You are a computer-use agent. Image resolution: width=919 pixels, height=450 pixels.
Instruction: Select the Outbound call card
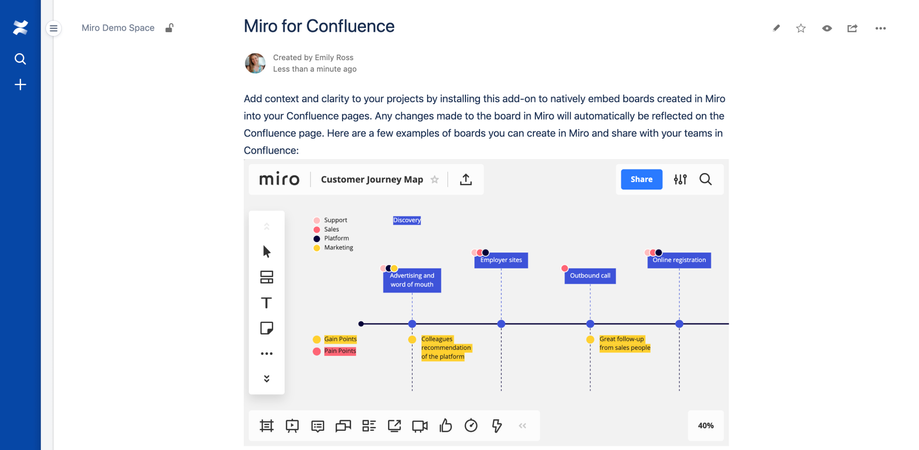590,275
